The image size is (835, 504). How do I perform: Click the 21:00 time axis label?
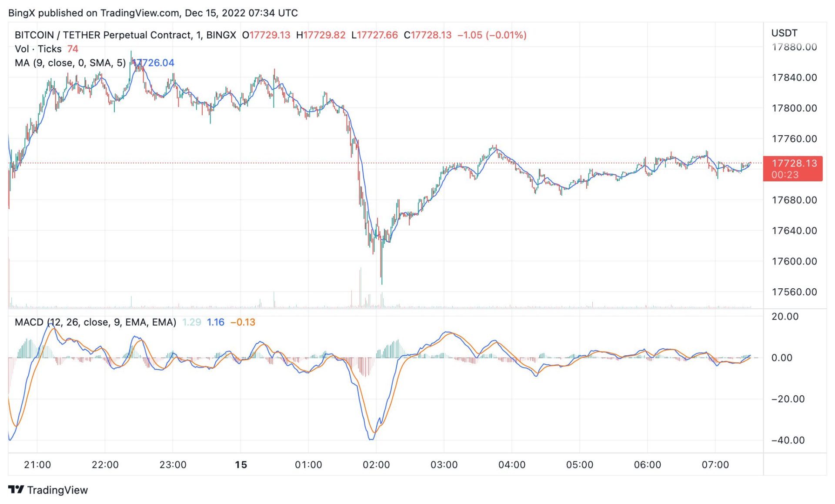[x=37, y=464]
